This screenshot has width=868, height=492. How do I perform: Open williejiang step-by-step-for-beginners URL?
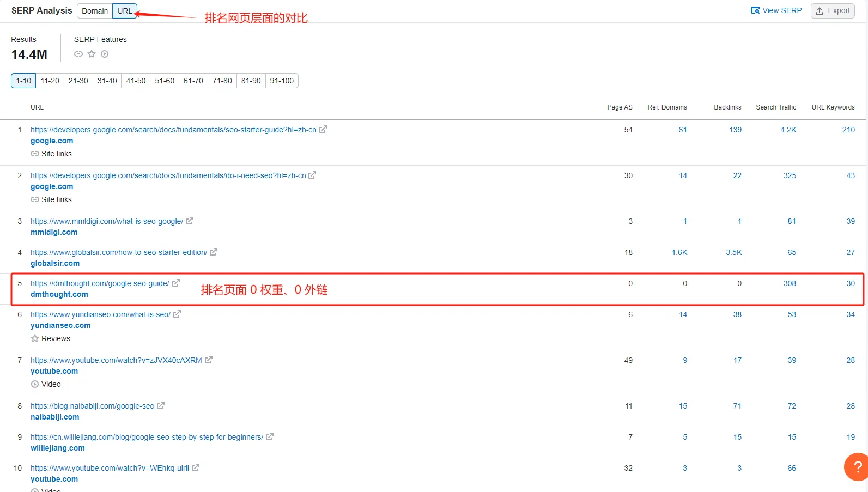[x=147, y=437]
